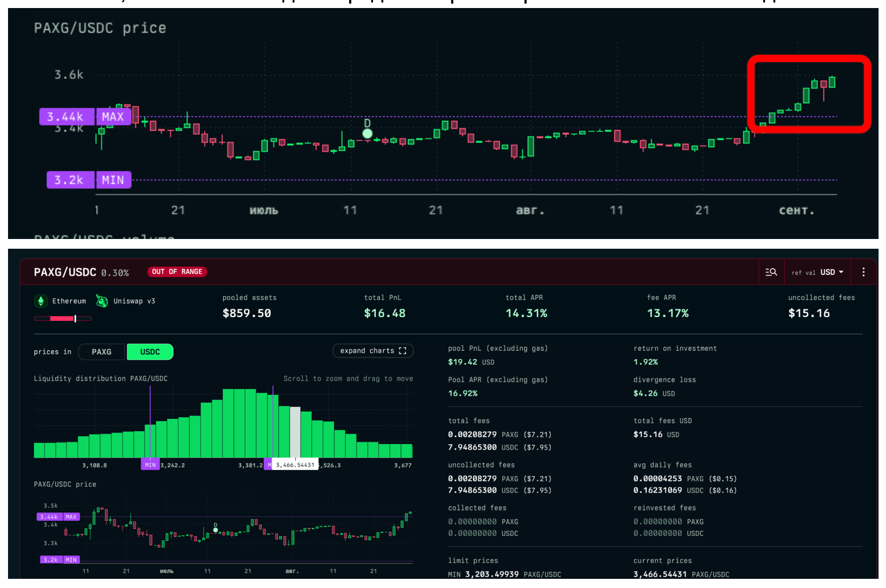Expand charts using the expand charts button
The width and height of the screenshot is (886, 588).
373,351
